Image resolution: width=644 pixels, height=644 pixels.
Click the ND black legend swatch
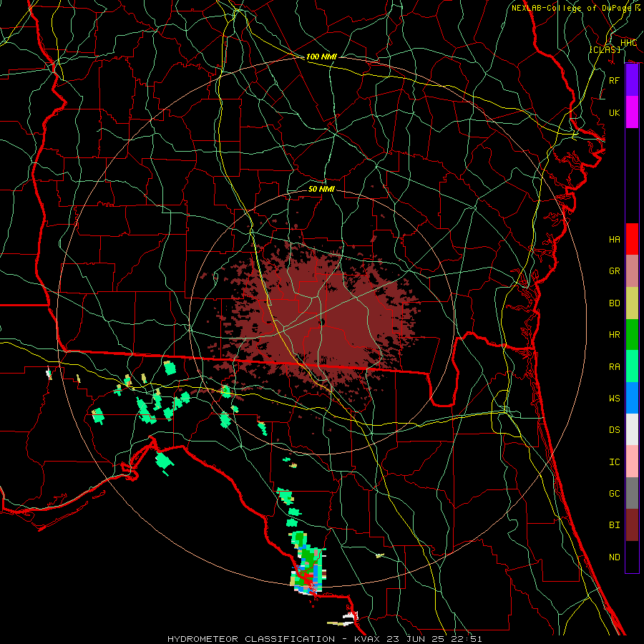click(632, 557)
